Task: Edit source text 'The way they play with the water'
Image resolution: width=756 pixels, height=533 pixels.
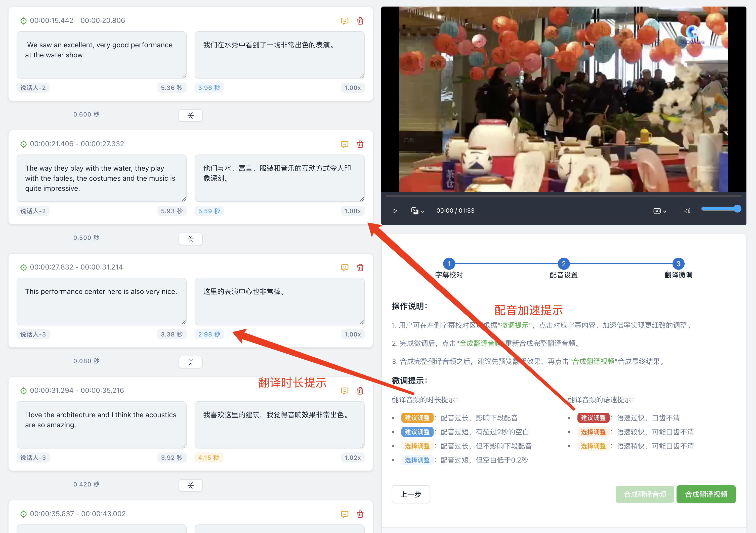Action: coord(101,178)
